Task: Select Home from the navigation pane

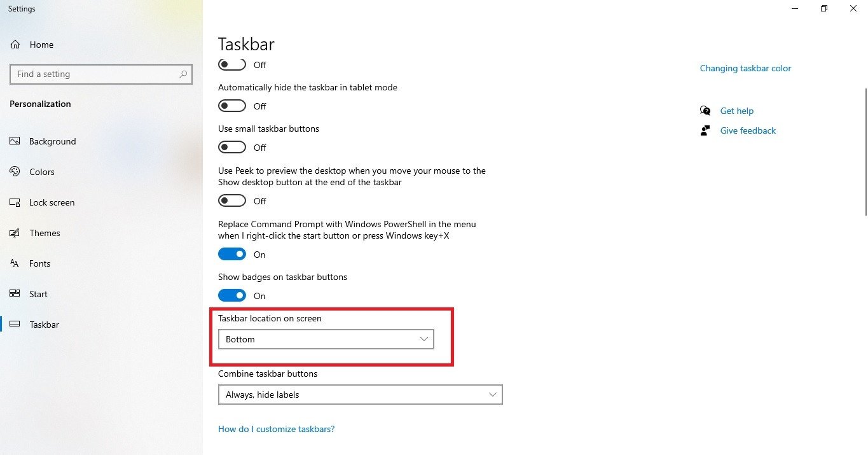Action: click(x=41, y=44)
